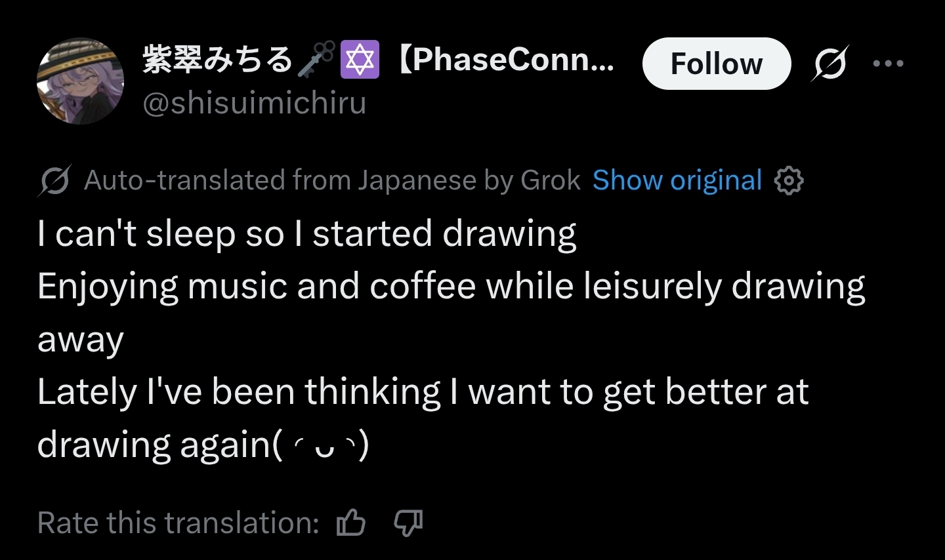Screen dimensions: 945x560
Task: Click the "Lately I've been thinking" sentence
Action: click(422, 392)
